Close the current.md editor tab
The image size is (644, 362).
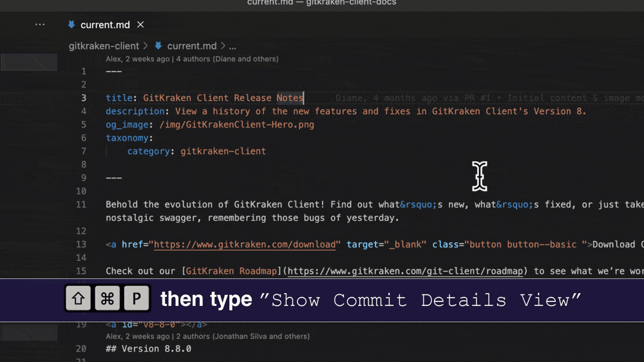pyautogui.click(x=140, y=24)
